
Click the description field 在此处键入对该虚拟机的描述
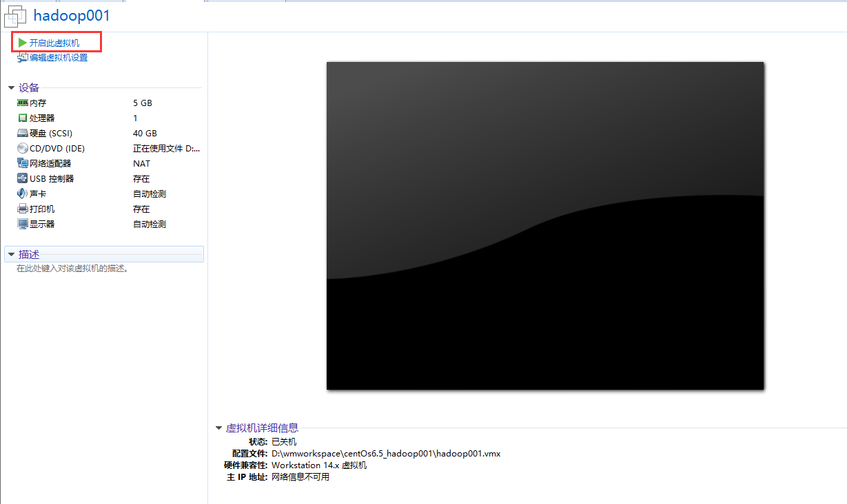click(x=73, y=268)
